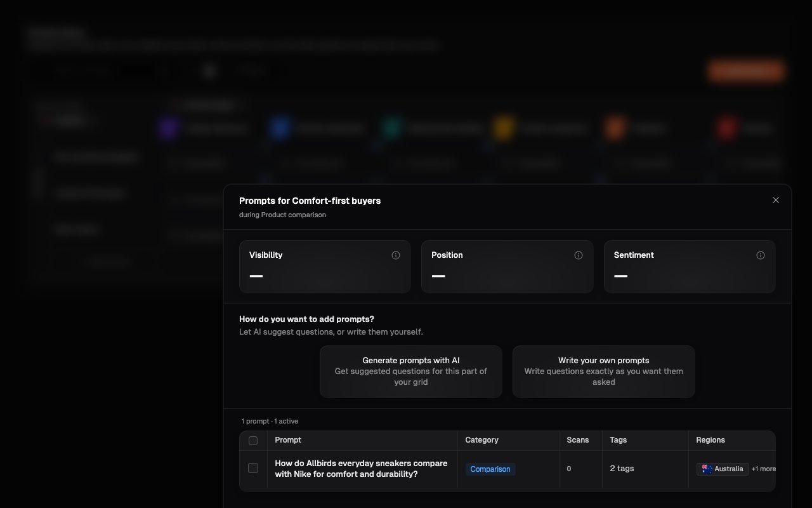The image size is (812, 508).
Task: Click the Comparison category badge
Action: (490, 469)
